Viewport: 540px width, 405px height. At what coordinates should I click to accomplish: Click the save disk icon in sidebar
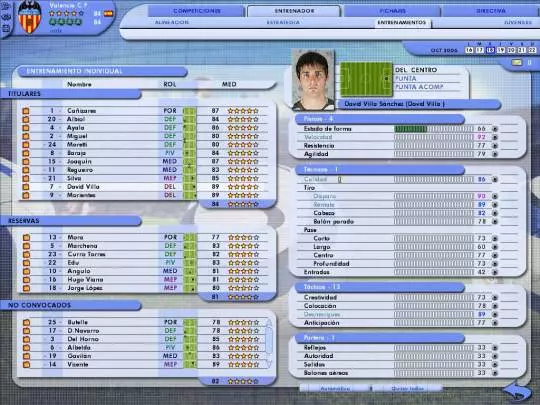coord(6,28)
